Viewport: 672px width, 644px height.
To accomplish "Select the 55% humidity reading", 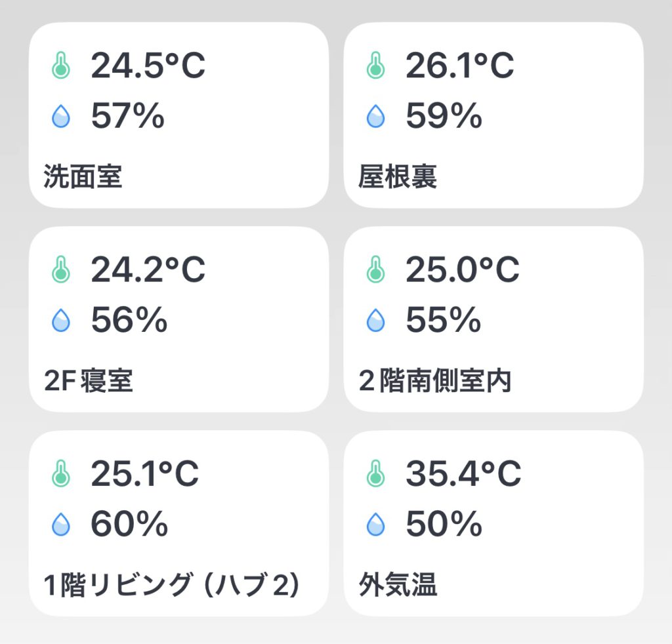I will 443,320.
